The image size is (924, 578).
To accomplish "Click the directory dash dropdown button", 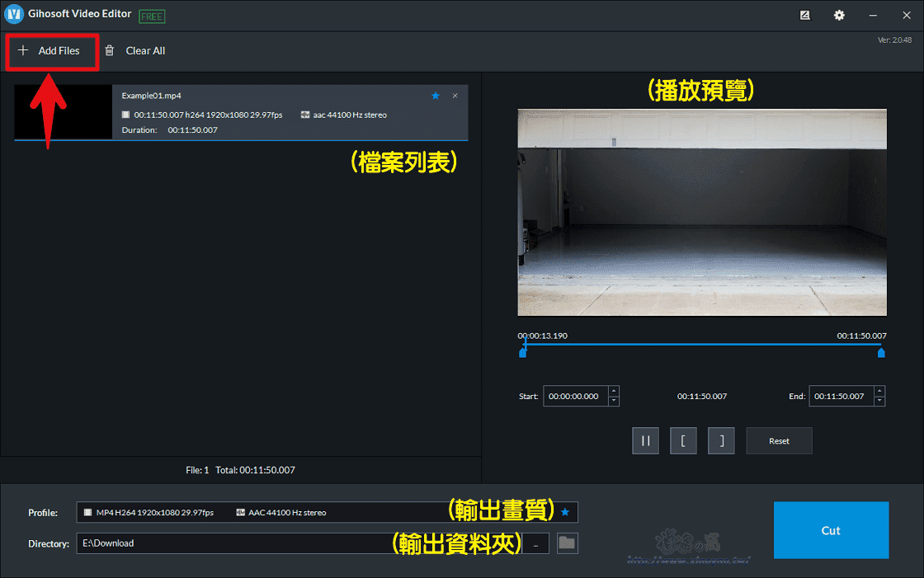I will pos(535,543).
